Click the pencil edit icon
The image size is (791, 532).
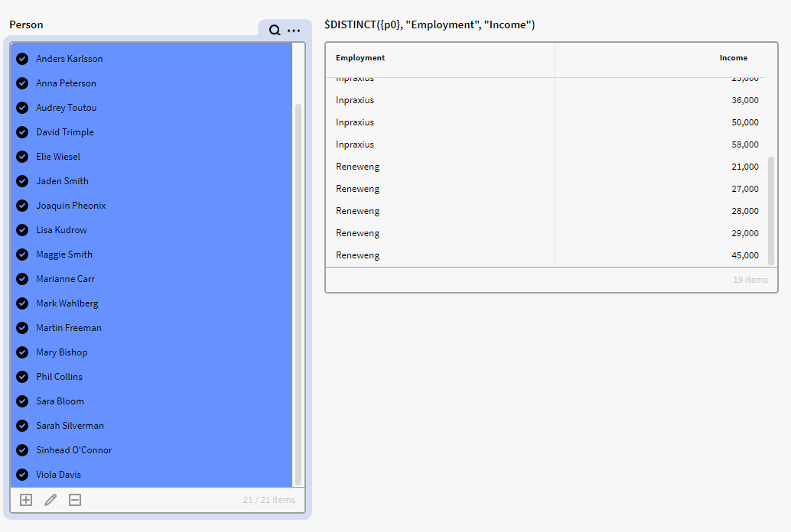click(50, 500)
